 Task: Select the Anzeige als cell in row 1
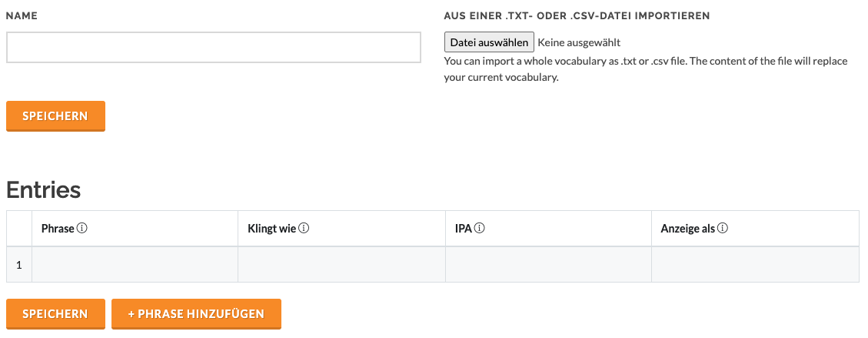tap(756, 265)
